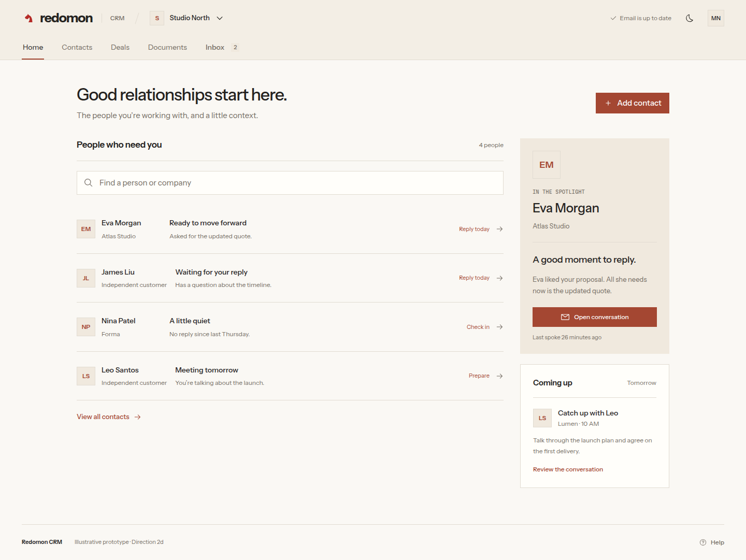746x560 pixels.
Task: Click the Help link in footer
Action: [712, 542]
